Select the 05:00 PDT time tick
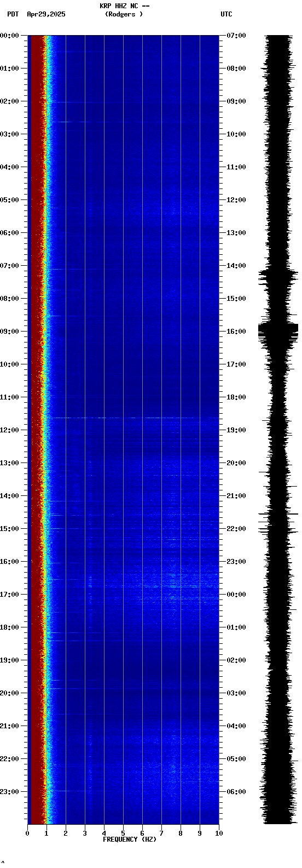Screen dimensions: 302x868 tap(10, 200)
